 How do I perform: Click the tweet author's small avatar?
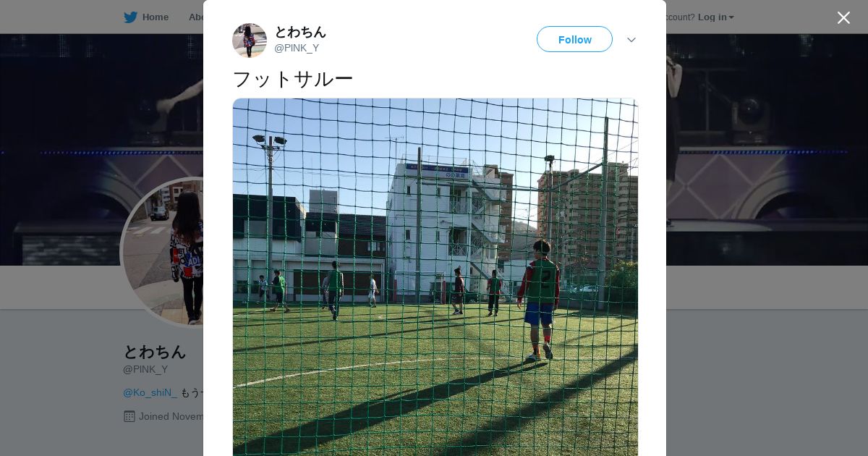pos(250,40)
